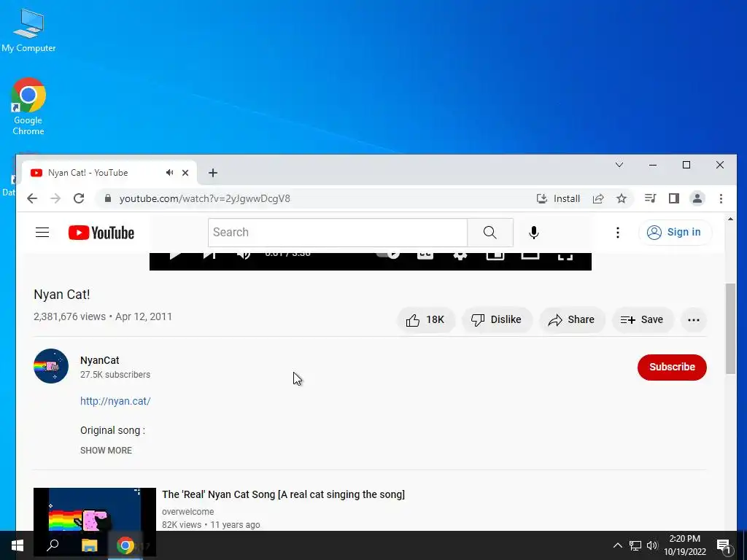Go to the YouTube home logo
The height and width of the screenshot is (560, 747).
point(101,233)
